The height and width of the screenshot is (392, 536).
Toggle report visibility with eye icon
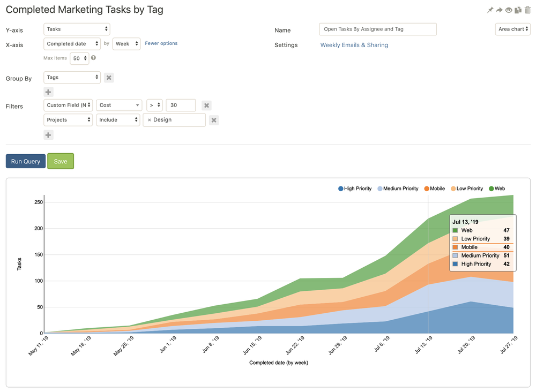(x=509, y=10)
